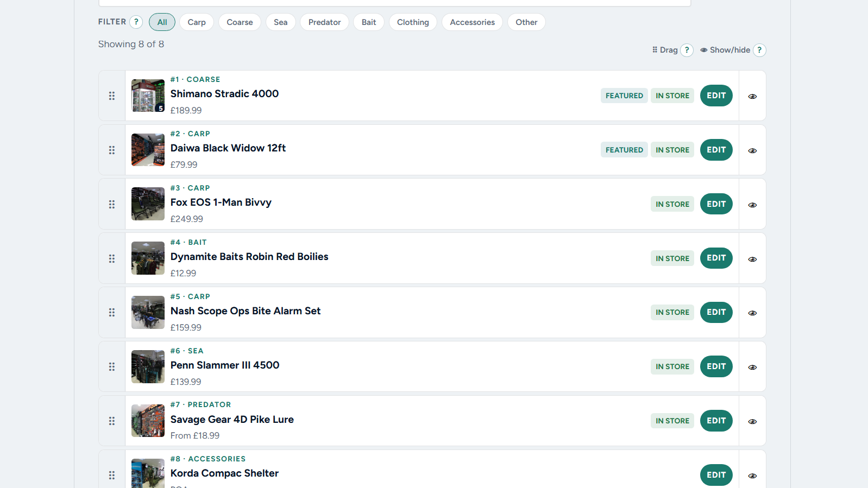Click the FEATURED badge on Daiwa Black Widow

pos(624,150)
